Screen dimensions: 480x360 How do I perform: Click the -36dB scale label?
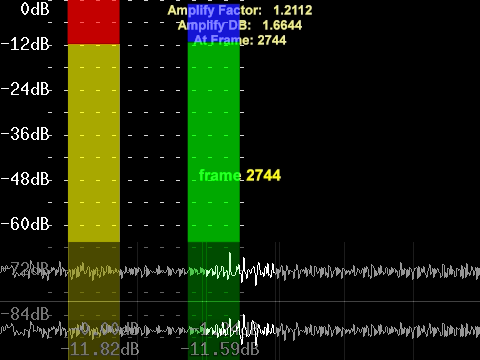[x=25, y=134]
